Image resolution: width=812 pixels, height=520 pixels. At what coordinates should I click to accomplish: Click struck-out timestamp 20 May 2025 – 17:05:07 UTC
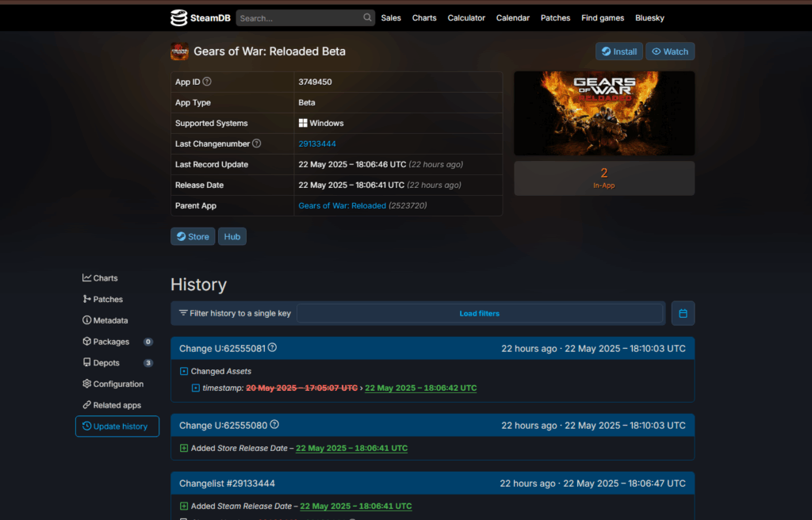[x=302, y=388]
